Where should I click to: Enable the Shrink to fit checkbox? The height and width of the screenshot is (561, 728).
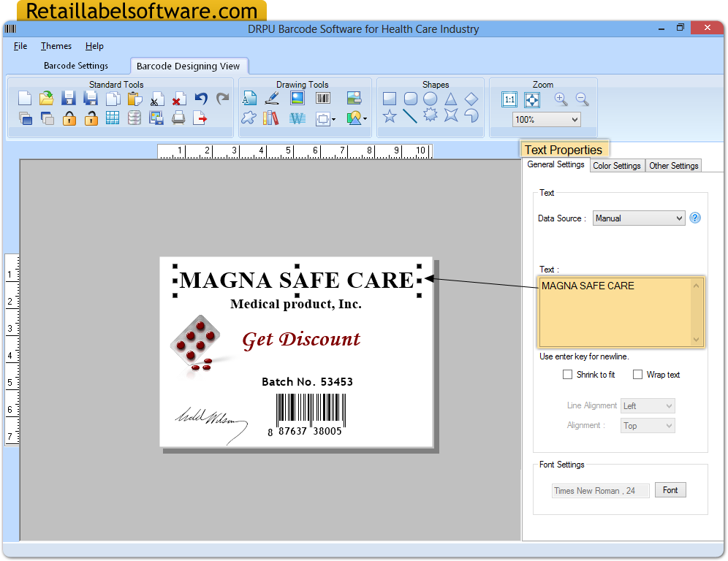click(x=568, y=374)
